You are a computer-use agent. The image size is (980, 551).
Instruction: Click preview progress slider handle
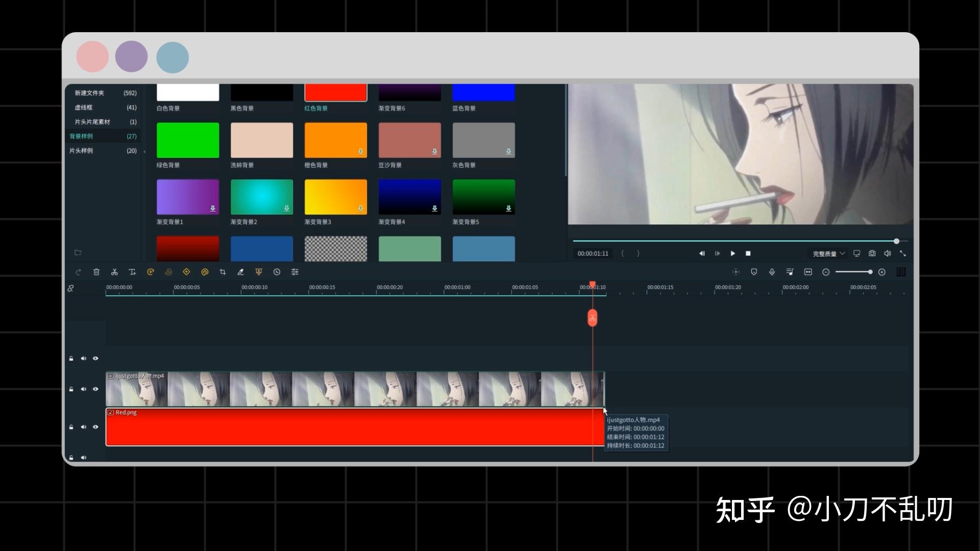pos(896,241)
